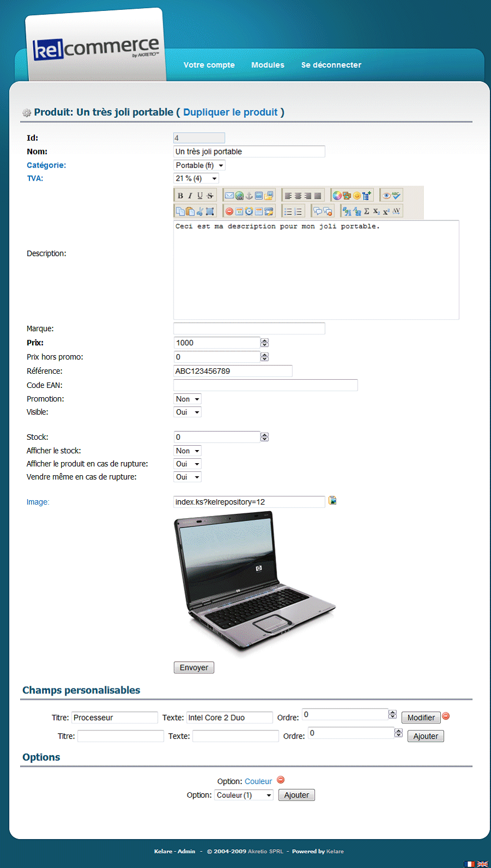
Task: Open the Modules menu
Action: click(x=267, y=65)
